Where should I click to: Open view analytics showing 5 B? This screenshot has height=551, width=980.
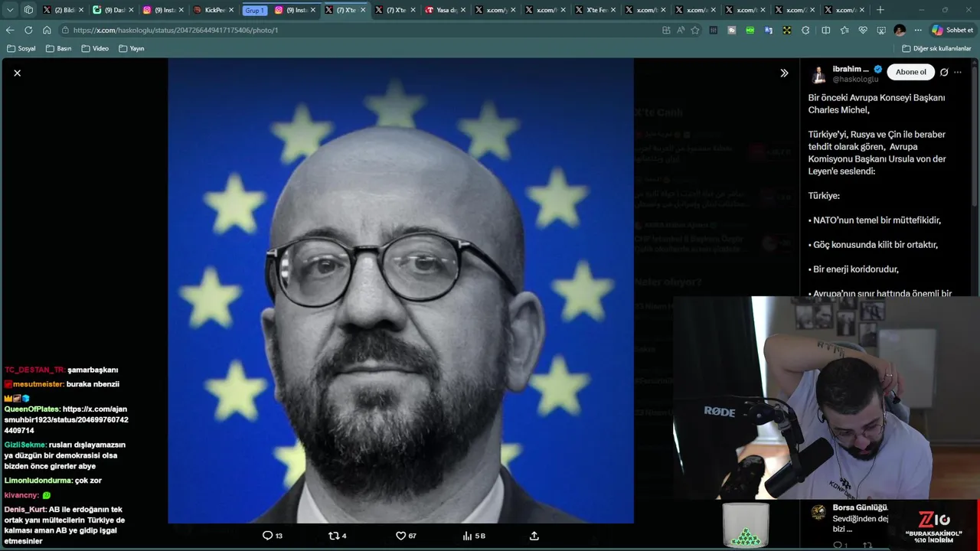474,536
